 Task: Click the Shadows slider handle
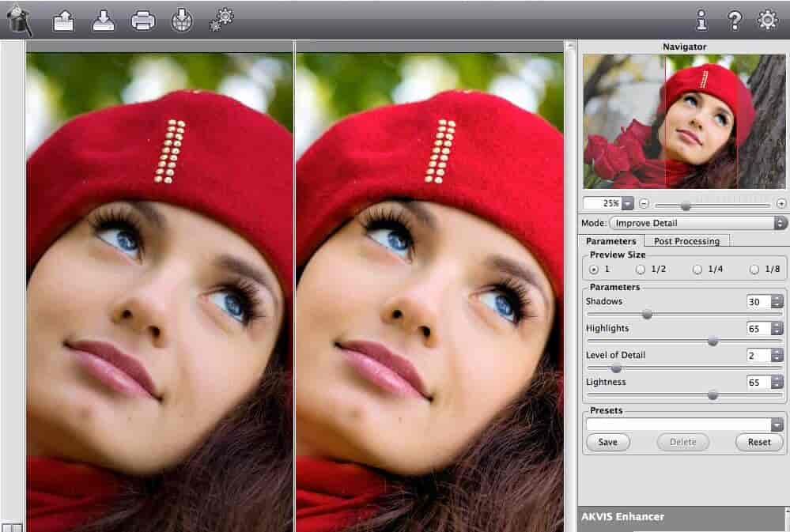[647, 315]
